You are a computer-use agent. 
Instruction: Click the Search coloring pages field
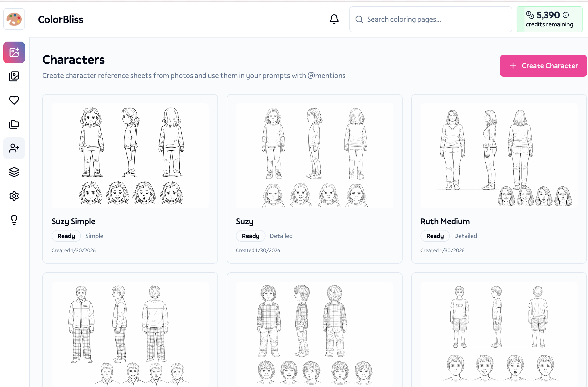tap(434, 19)
